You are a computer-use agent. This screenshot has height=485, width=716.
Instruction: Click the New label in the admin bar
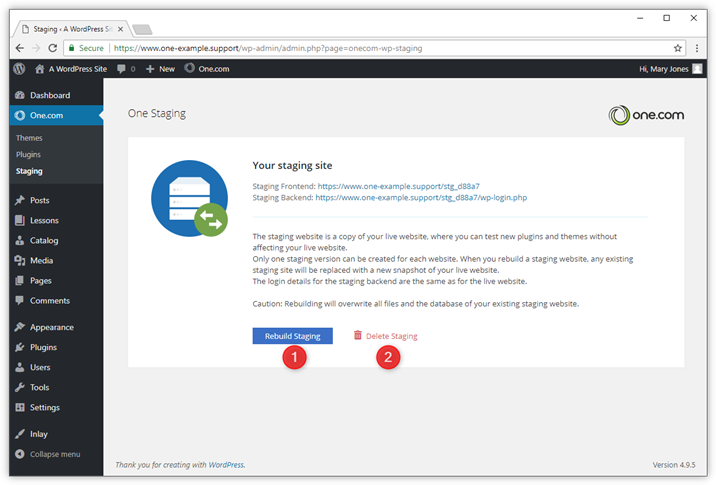(167, 69)
